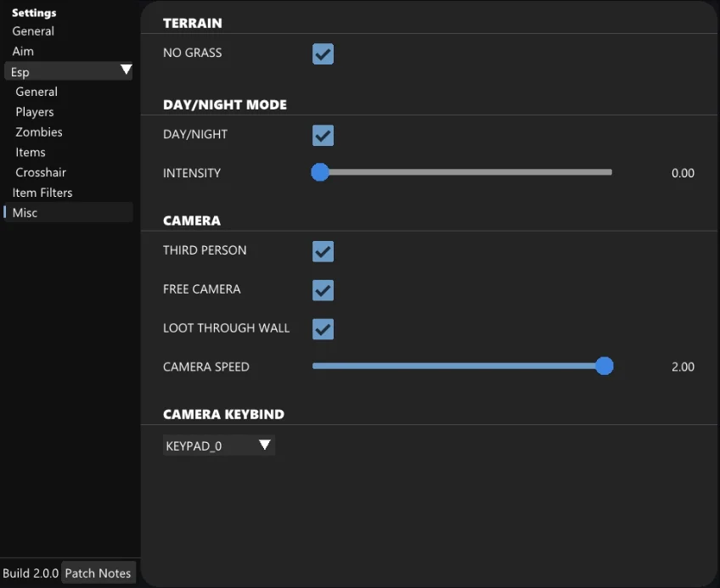Open the Item Filters page
720x588 pixels.
click(42, 193)
